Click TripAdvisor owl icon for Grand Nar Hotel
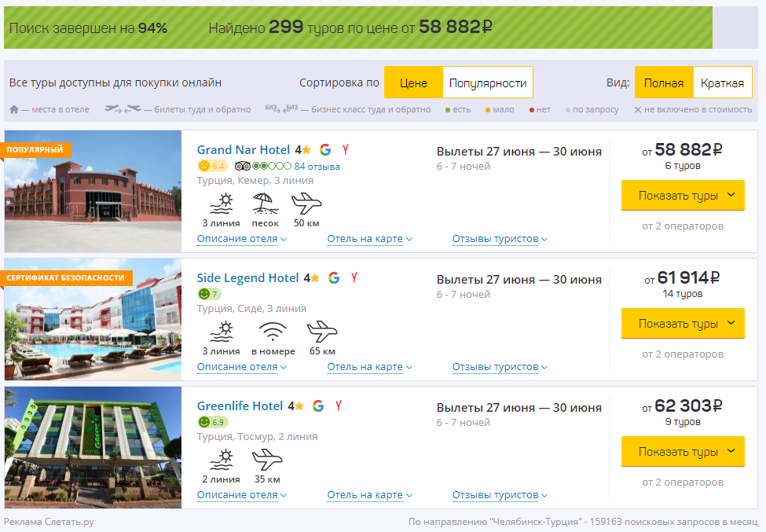The width and height of the screenshot is (766, 532). pyautogui.click(x=242, y=166)
